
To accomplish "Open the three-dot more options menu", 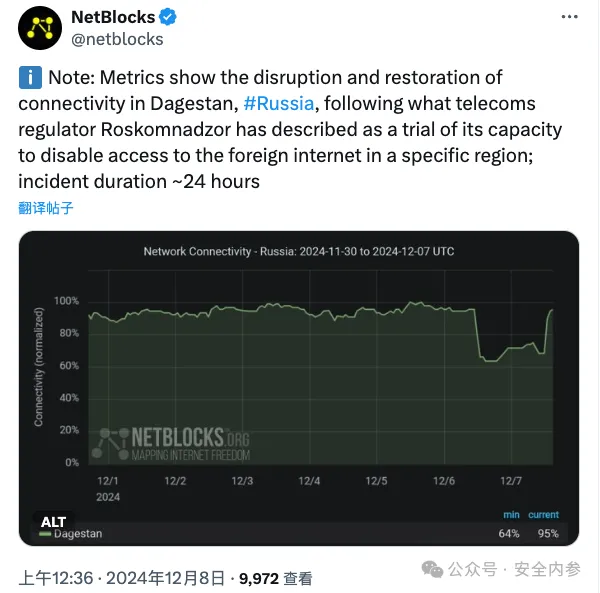I will [x=569, y=17].
